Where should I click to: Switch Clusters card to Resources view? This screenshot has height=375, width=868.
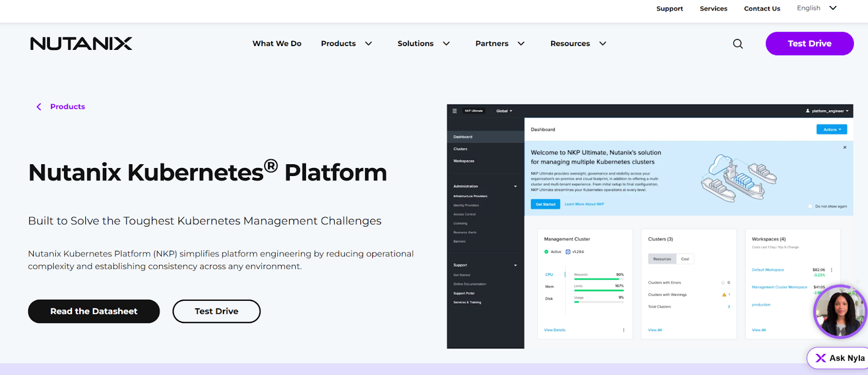pos(662,259)
